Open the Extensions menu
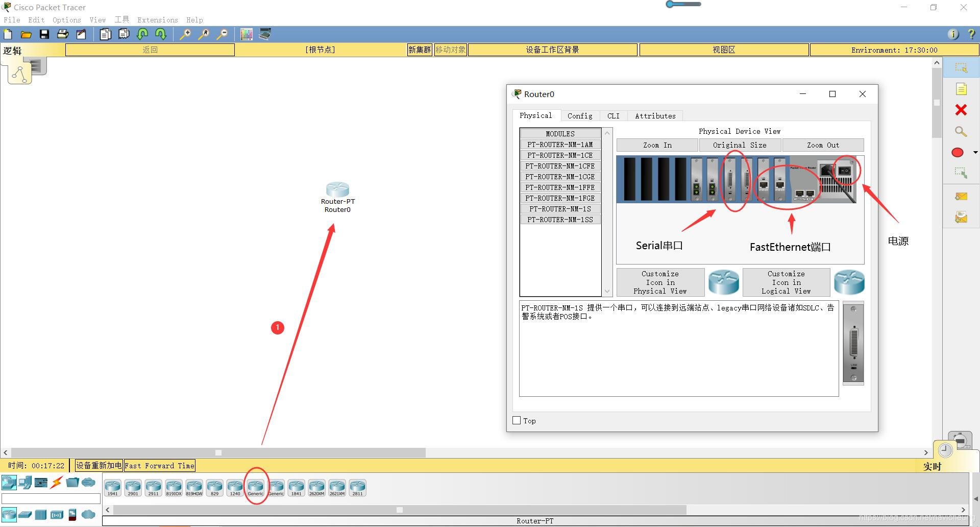Image resolution: width=980 pixels, height=527 pixels. [x=158, y=20]
